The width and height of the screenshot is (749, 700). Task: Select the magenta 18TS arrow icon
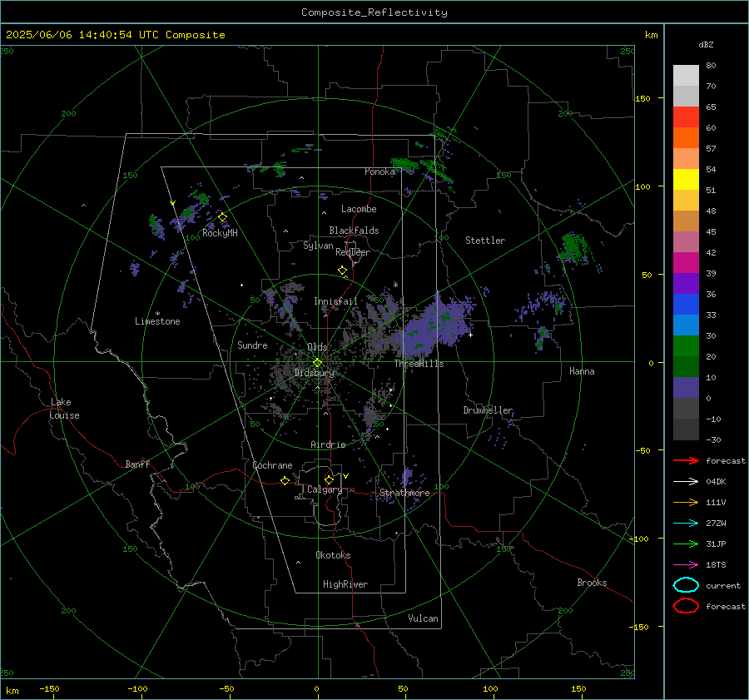(686, 565)
